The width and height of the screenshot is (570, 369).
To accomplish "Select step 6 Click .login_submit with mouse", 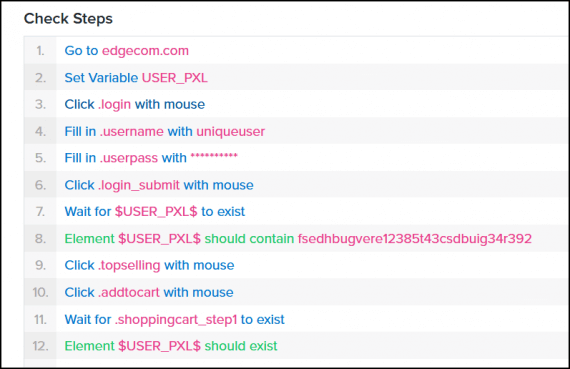I will (x=295, y=185).
